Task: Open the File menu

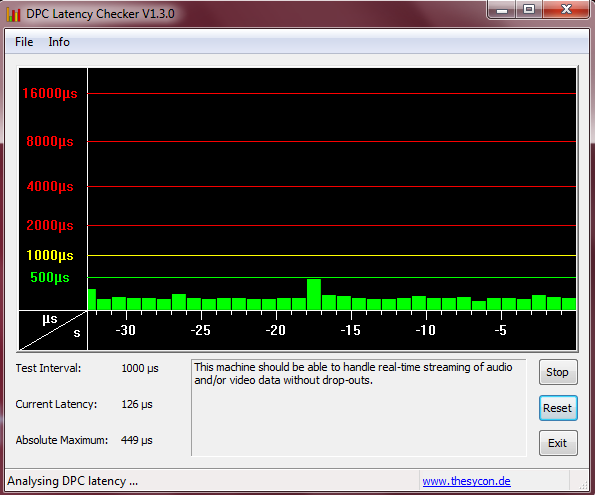Action: (24, 42)
